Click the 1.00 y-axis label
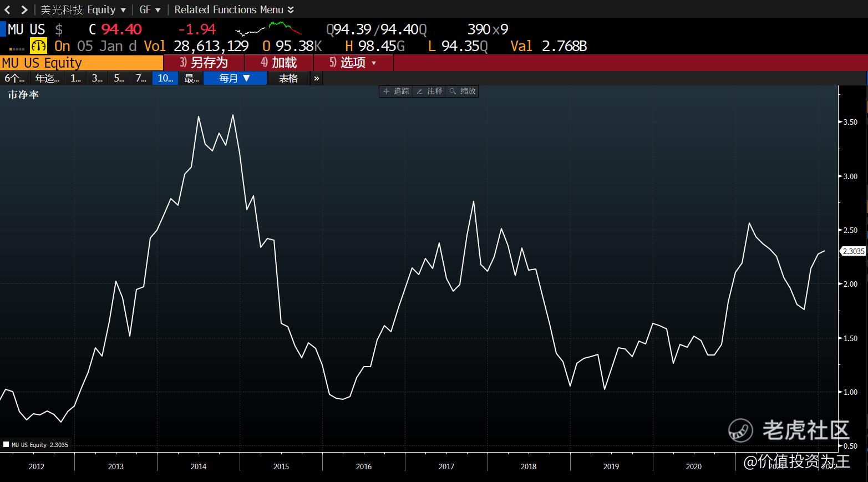 pos(850,392)
